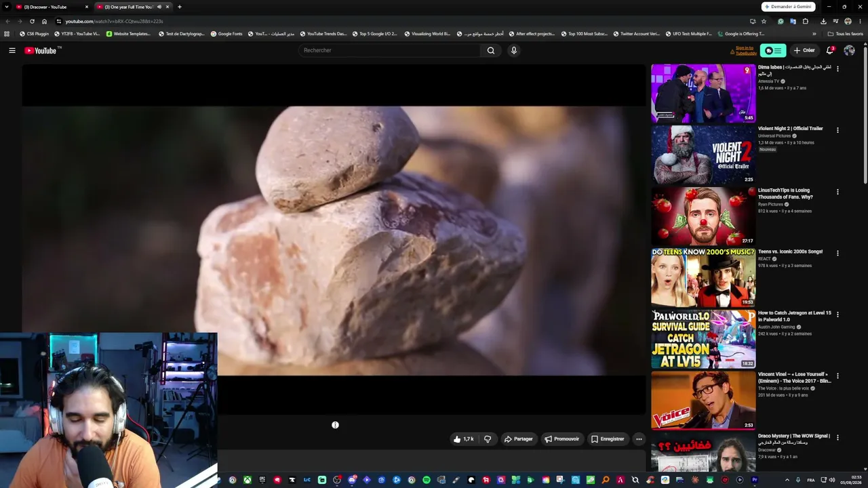Launch Adobe Premiere Pro from taskbar
The height and width of the screenshot is (488, 868).
point(755,480)
